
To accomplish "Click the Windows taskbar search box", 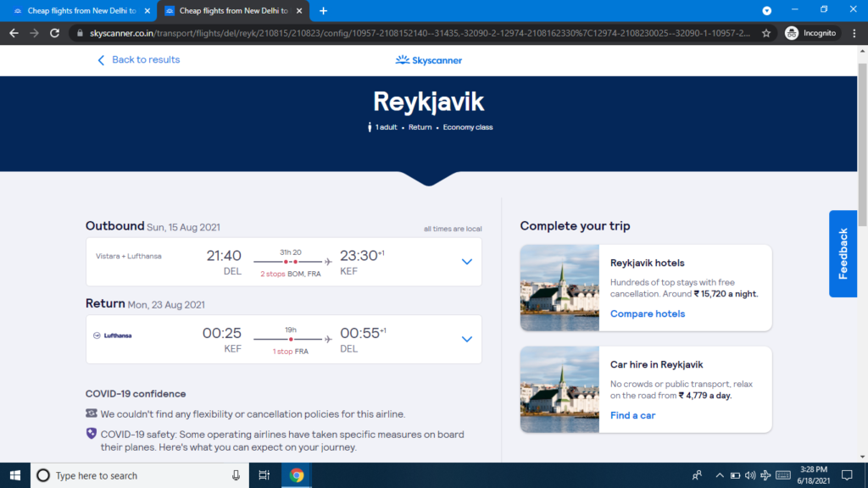I will pos(140,475).
